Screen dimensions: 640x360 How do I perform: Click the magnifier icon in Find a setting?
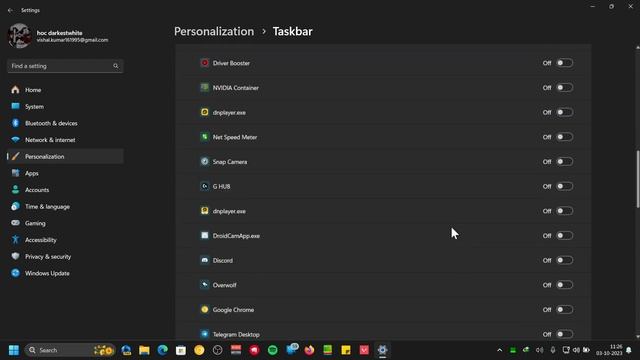click(116, 66)
